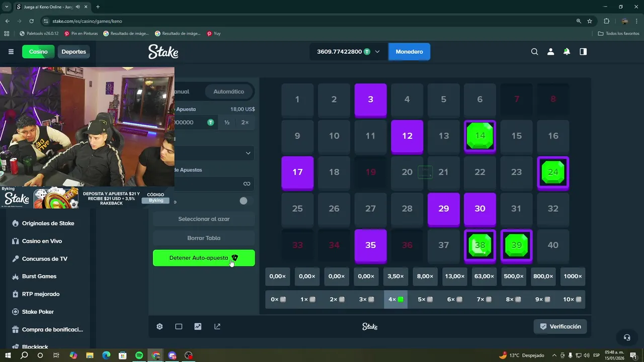Open browser tab list dropdown
The image size is (644, 362).
(7, 7)
